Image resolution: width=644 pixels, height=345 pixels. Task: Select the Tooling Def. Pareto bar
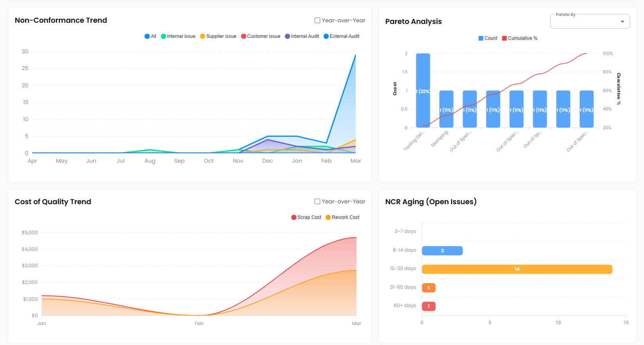pos(423,91)
